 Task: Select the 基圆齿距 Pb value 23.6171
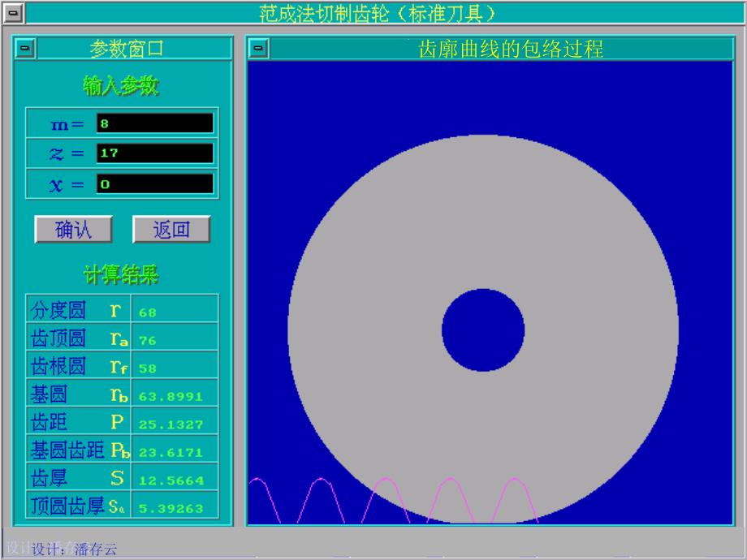[x=171, y=452]
